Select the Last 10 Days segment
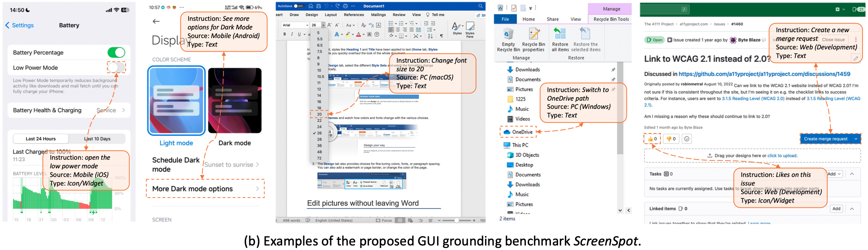868x250 pixels. [x=97, y=138]
